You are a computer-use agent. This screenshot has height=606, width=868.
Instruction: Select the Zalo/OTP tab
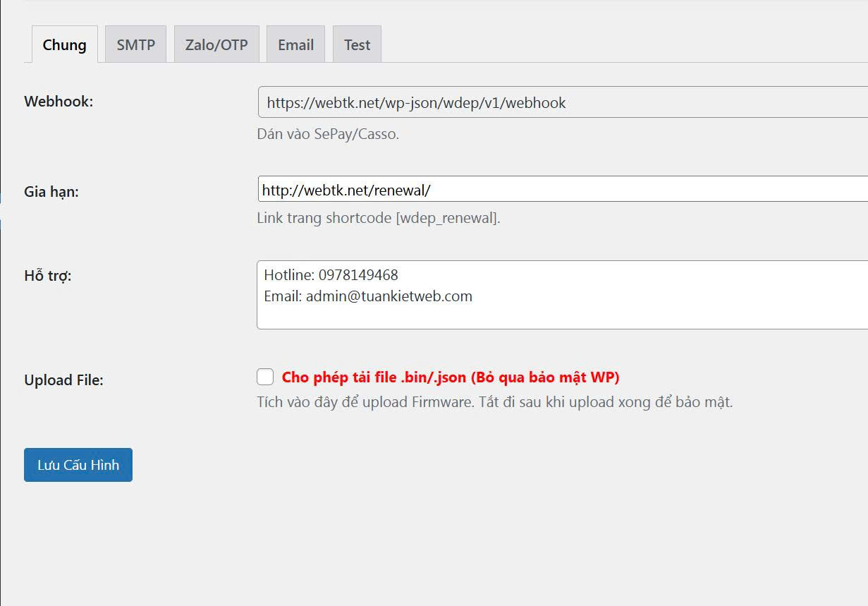click(x=216, y=44)
